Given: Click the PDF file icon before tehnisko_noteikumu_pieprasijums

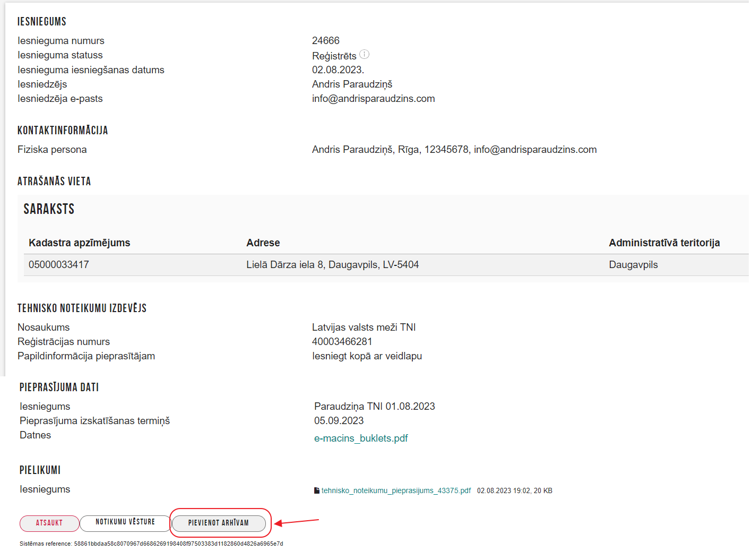Looking at the screenshot, I should [x=317, y=490].
